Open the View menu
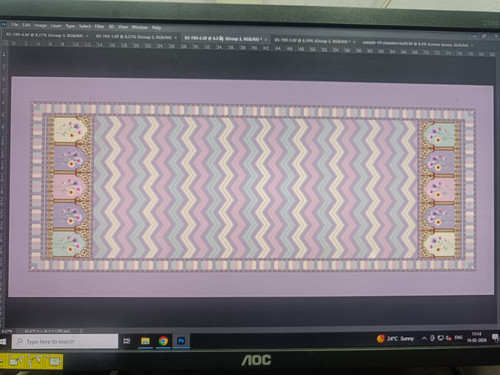 (123, 27)
